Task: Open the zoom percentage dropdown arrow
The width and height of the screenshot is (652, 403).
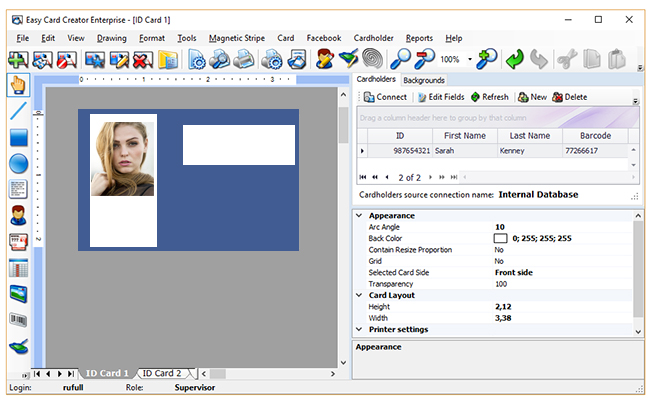Action: 470,59
